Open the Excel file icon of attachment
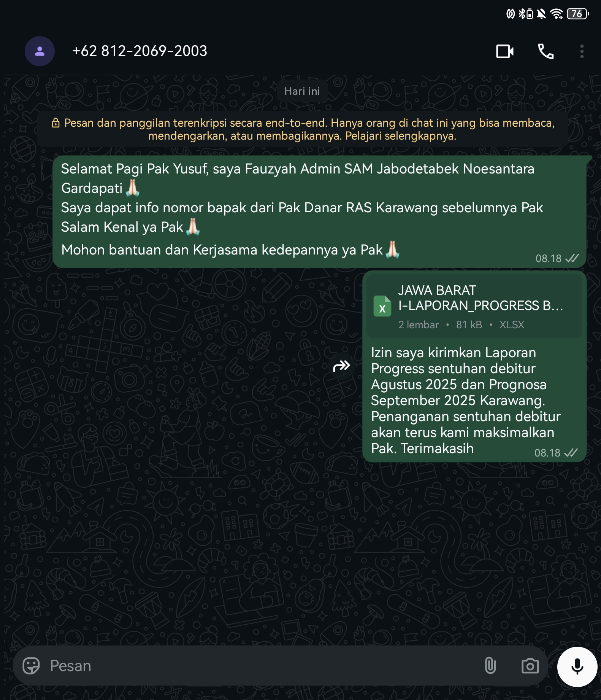The image size is (601, 700). tap(382, 306)
